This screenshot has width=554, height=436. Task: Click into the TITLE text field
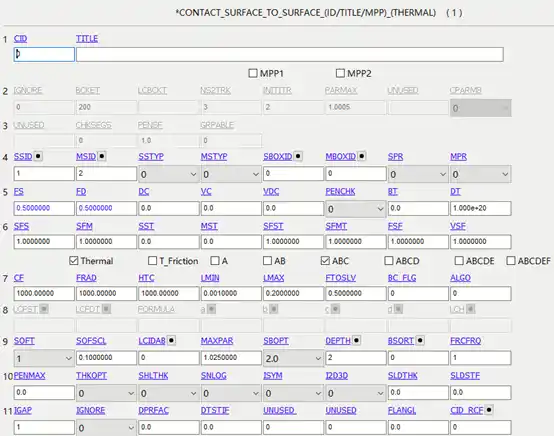[x=290, y=55]
